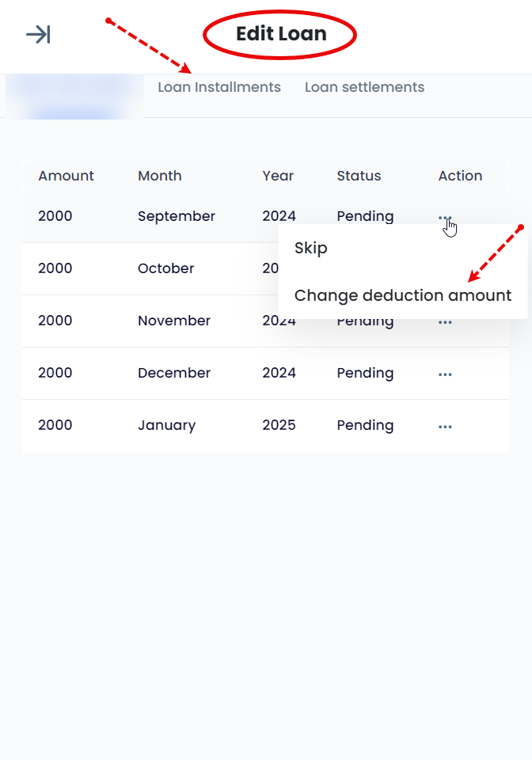Screen dimensions: 532x760
Task: Choose Skip from the action menu
Action: pos(311,248)
